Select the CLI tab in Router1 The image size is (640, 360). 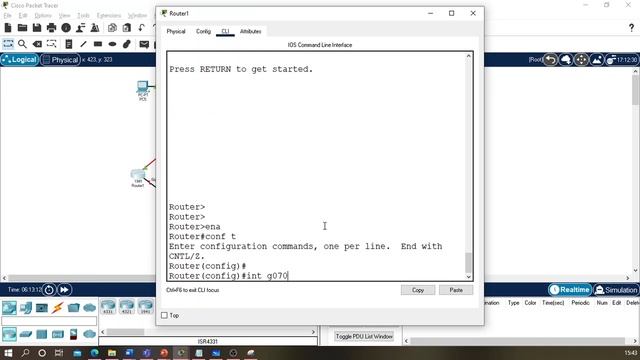click(x=225, y=31)
